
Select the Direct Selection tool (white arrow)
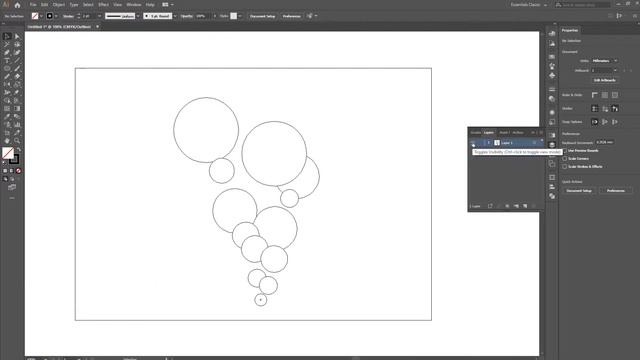tap(17, 36)
